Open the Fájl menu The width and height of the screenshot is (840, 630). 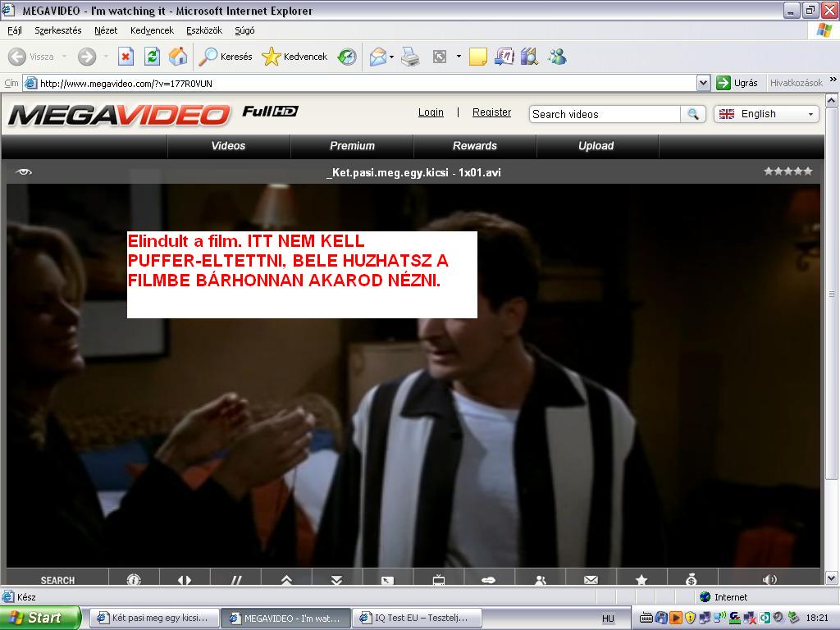point(15,30)
